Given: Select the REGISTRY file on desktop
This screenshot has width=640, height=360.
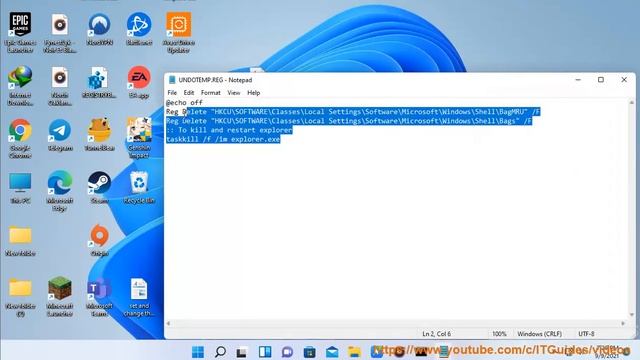Looking at the screenshot, I should point(99,82).
